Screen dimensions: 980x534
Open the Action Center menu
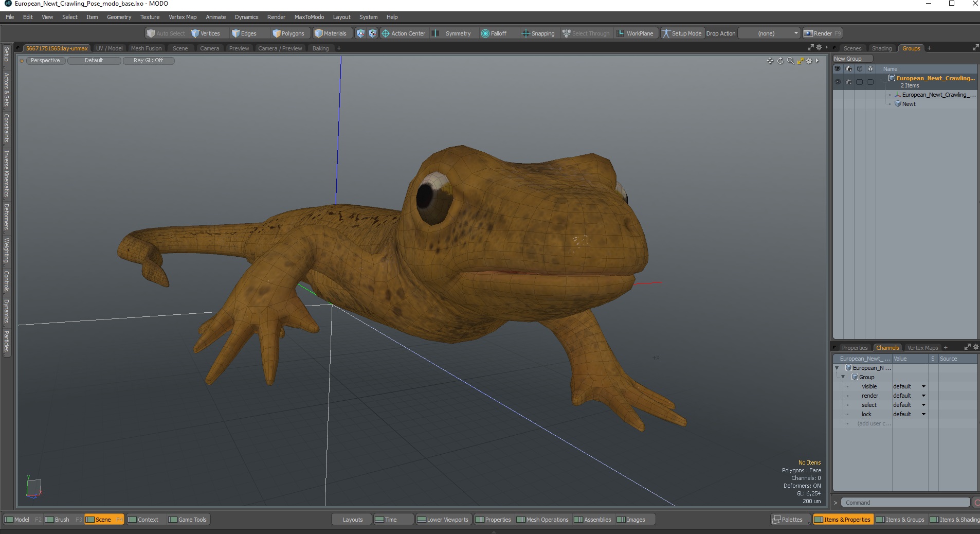click(x=404, y=33)
